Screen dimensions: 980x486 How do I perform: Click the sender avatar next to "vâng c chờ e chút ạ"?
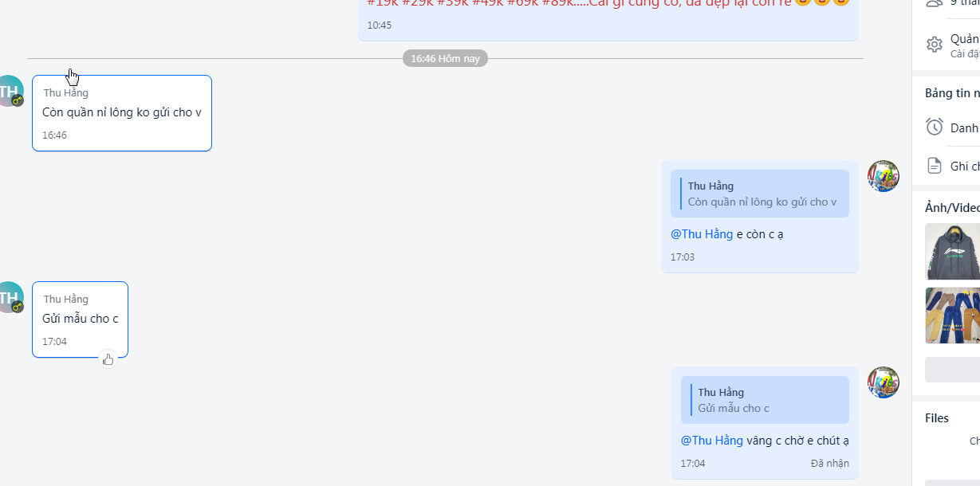click(x=884, y=382)
